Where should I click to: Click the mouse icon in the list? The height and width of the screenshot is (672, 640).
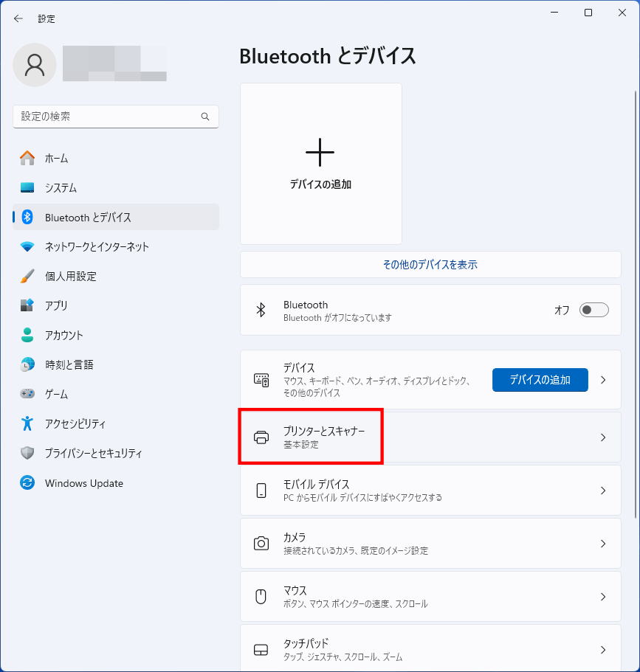tap(261, 597)
